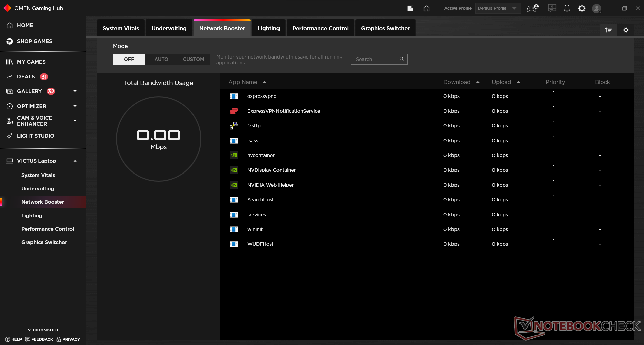Open SHOP GAMES in the sidebar
This screenshot has height=345, width=644.
click(35, 41)
